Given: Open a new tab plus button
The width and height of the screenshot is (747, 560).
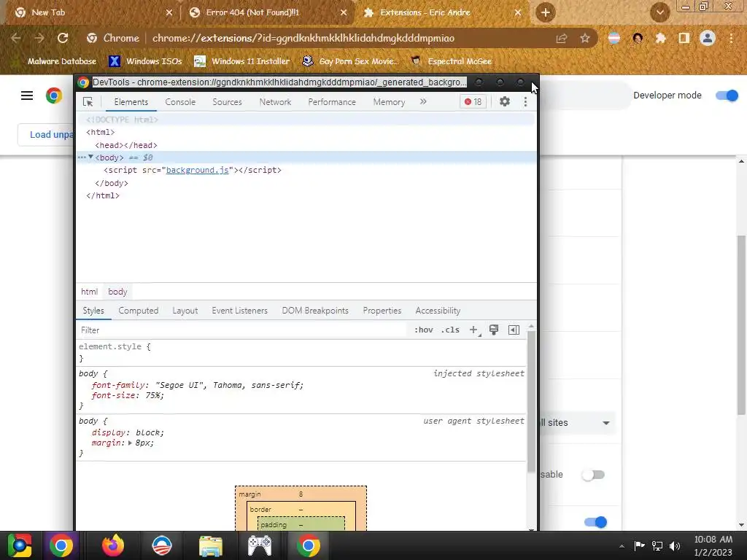Looking at the screenshot, I should coord(546,12).
